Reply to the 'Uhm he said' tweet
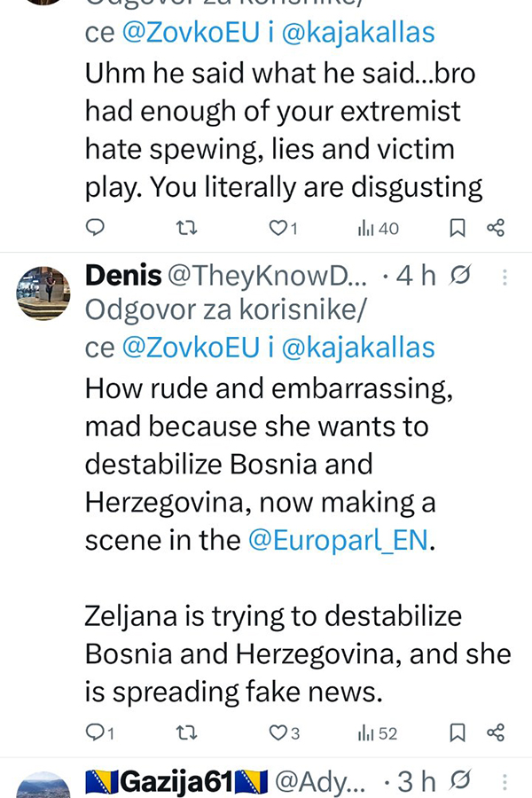Screen dimensions: 532x798 [x=95, y=228]
